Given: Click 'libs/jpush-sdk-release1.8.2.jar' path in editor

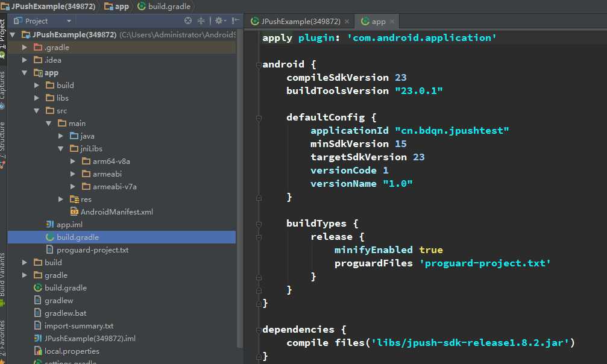Looking at the screenshot, I should [470, 343].
